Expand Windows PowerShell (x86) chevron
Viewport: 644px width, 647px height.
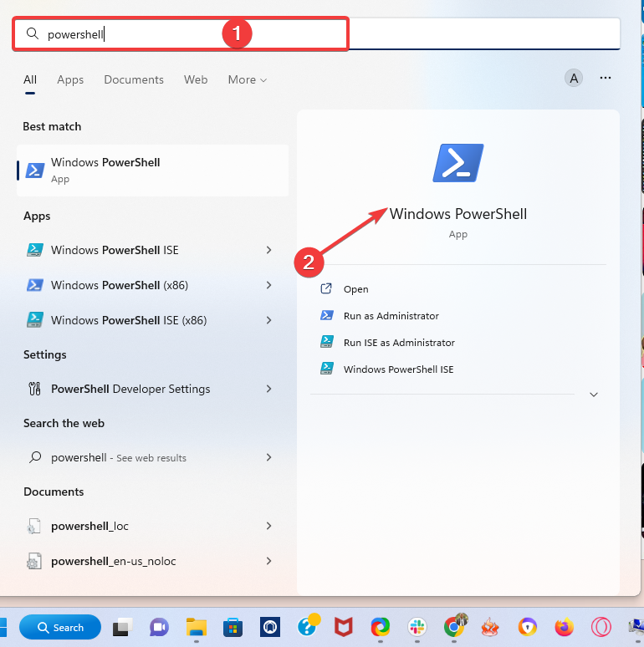(x=268, y=285)
